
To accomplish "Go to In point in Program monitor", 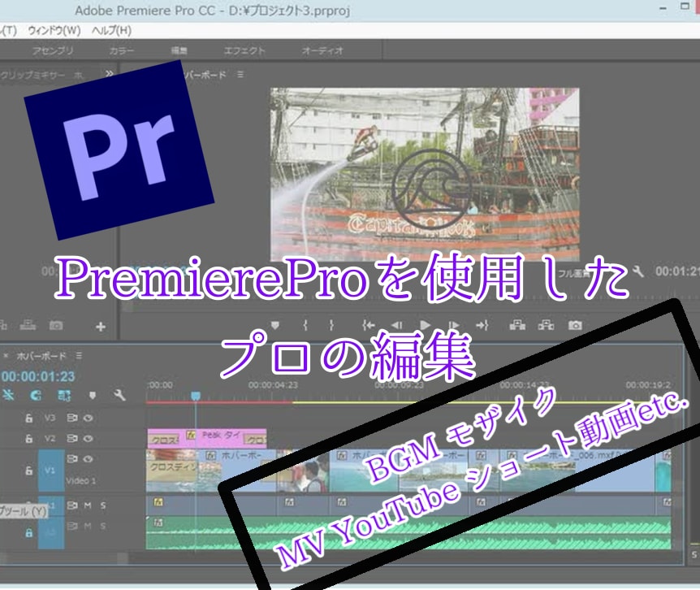I will 369,325.
